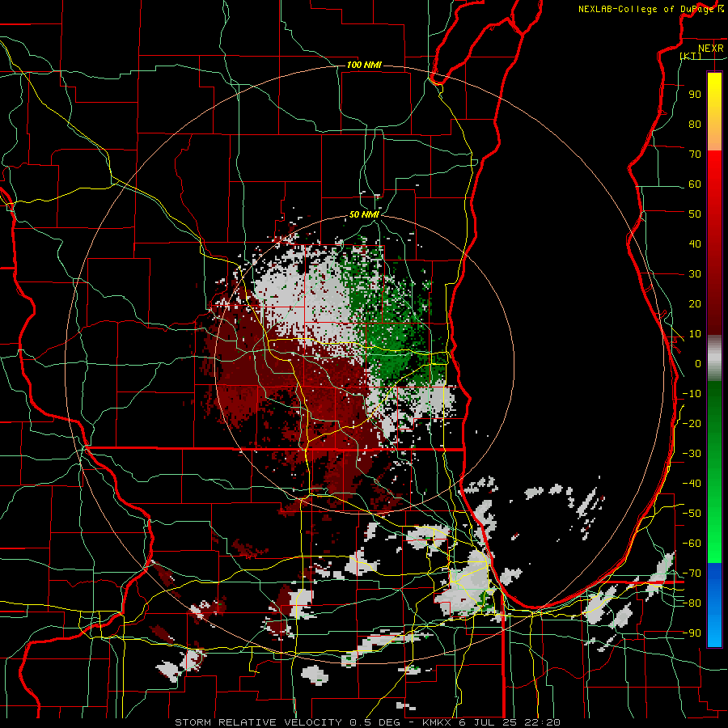Click the 40 value on the velocity scale
The width and height of the screenshot is (728, 728).
695,243
